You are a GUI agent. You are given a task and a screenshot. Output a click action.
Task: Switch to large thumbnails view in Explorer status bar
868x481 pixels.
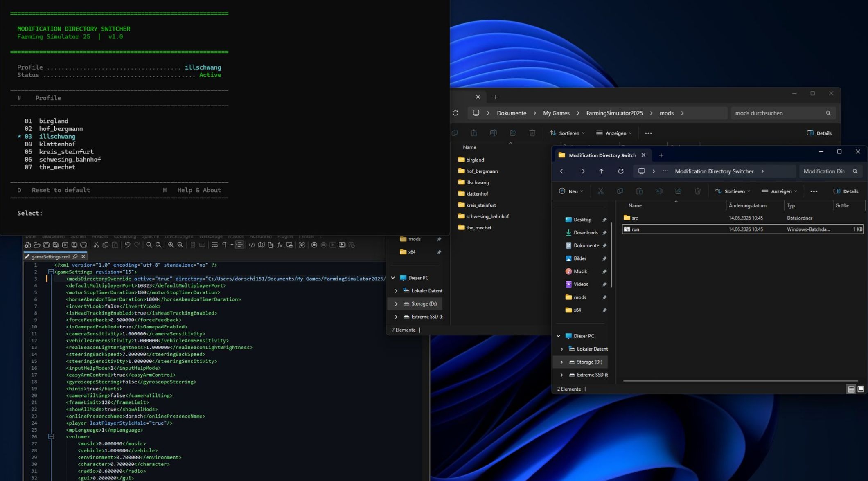click(861, 389)
